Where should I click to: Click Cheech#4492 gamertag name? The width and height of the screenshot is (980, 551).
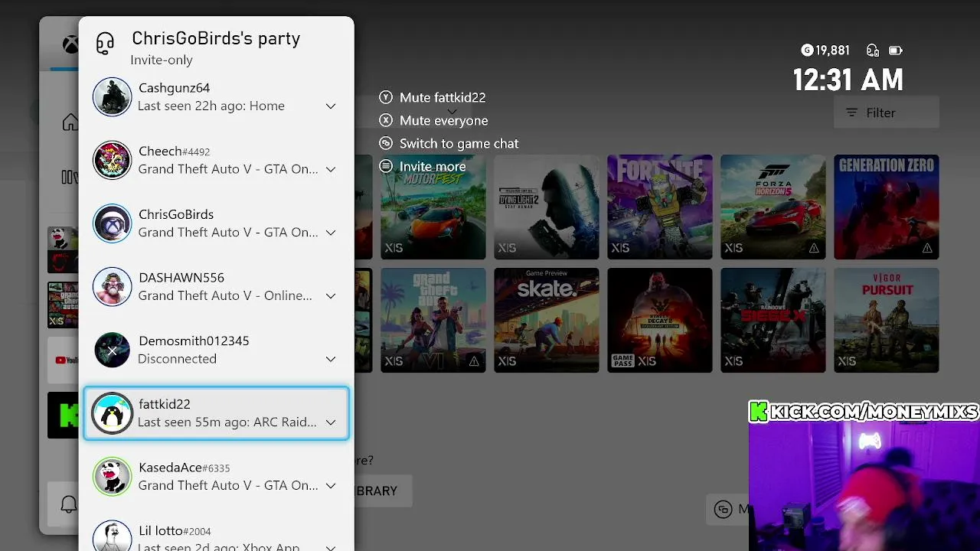[x=175, y=152]
